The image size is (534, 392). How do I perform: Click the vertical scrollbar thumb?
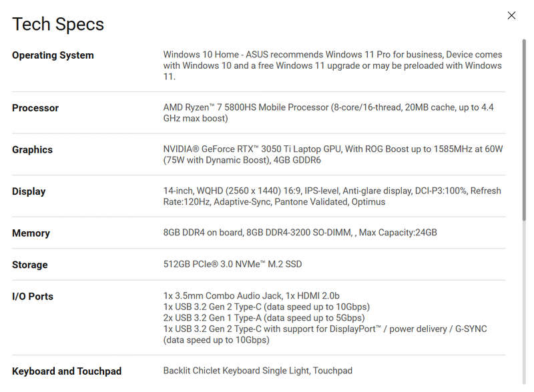click(x=524, y=130)
